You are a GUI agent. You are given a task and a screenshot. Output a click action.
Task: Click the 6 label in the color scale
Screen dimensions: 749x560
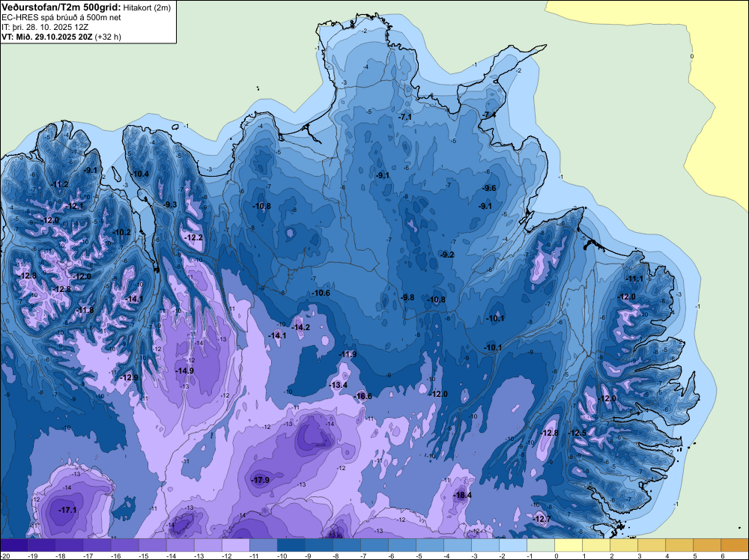[x=722, y=556]
